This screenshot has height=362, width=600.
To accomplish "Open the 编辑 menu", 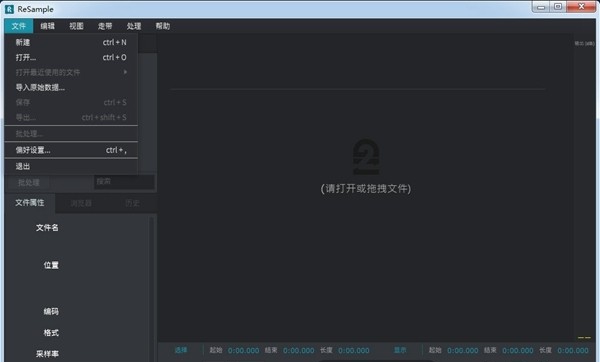I will coord(47,26).
